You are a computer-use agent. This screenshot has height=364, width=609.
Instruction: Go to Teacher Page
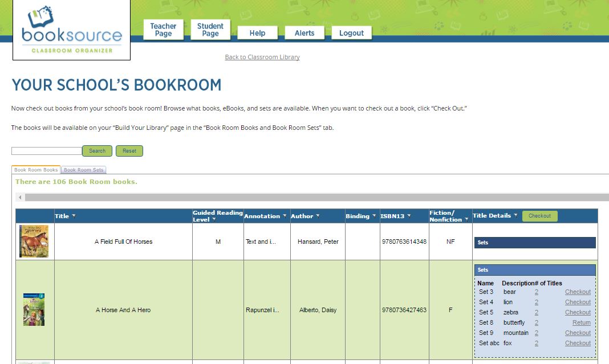(x=163, y=30)
